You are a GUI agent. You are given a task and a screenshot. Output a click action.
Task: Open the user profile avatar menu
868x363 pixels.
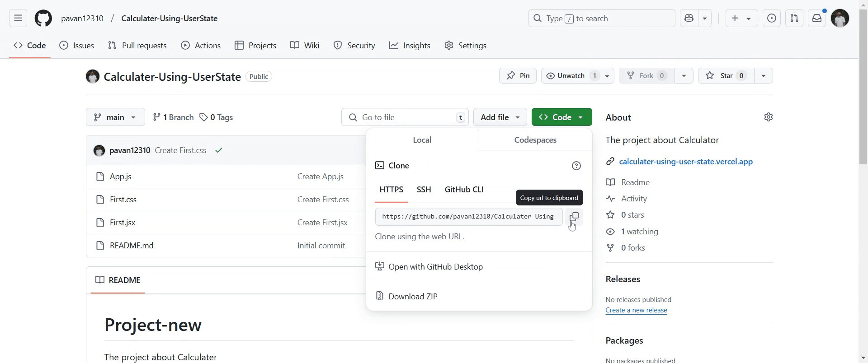click(840, 19)
